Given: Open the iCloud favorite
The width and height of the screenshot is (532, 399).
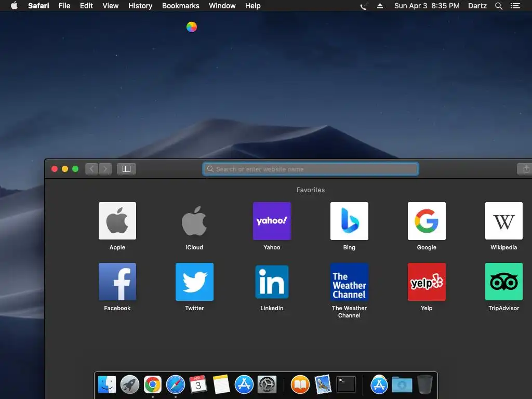Looking at the screenshot, I should pos(194,221).
